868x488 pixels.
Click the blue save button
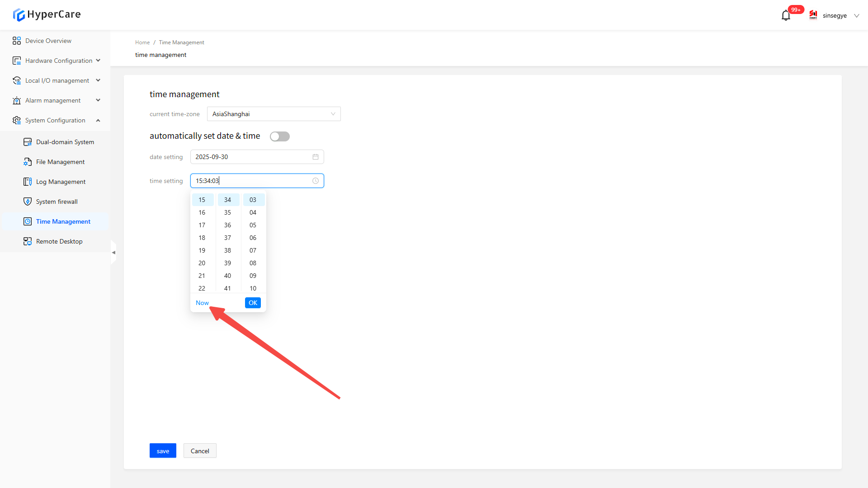click(x=163, y=450)
